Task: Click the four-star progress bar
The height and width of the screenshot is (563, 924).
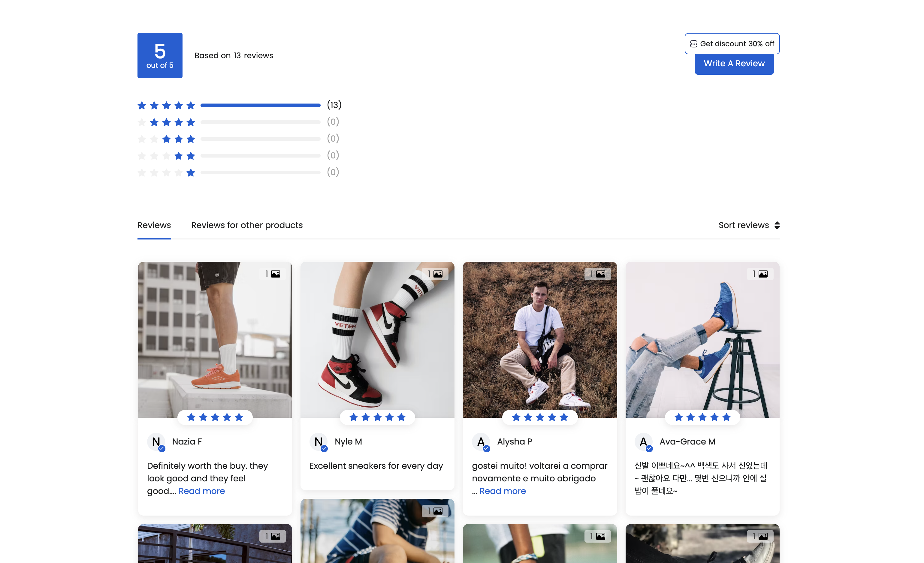Action: (x=260, y=122)
